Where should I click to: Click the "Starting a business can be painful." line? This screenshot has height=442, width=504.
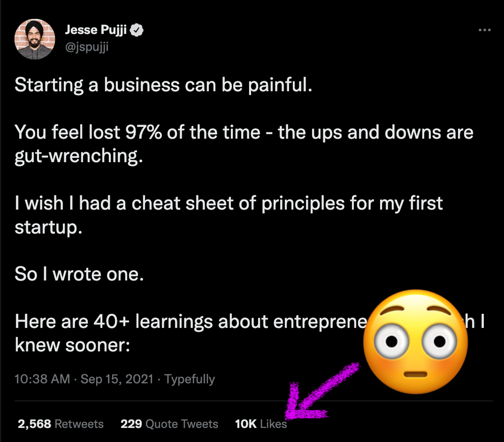(x=163, y=85)
